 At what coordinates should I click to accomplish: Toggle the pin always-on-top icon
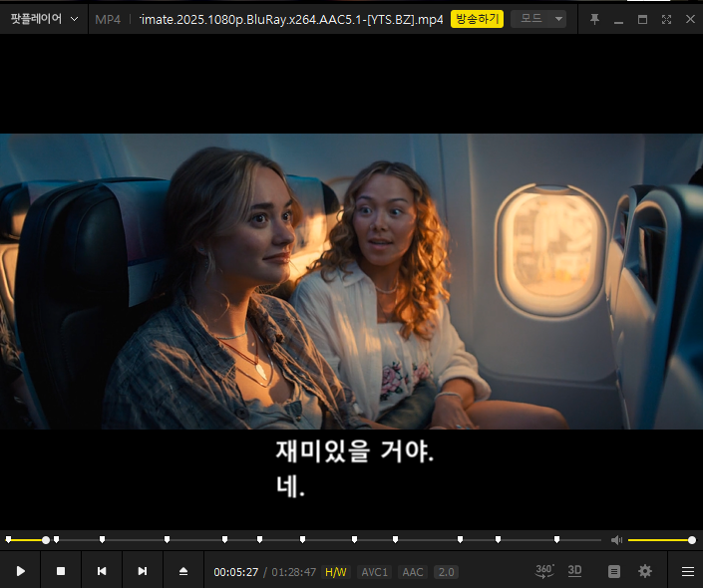point(594,19)
